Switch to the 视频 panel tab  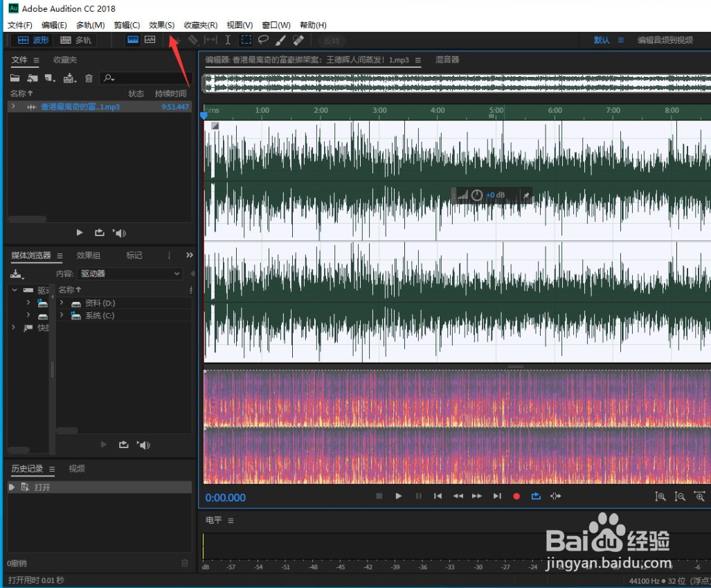pyautogui.click(x=77, y=469)
